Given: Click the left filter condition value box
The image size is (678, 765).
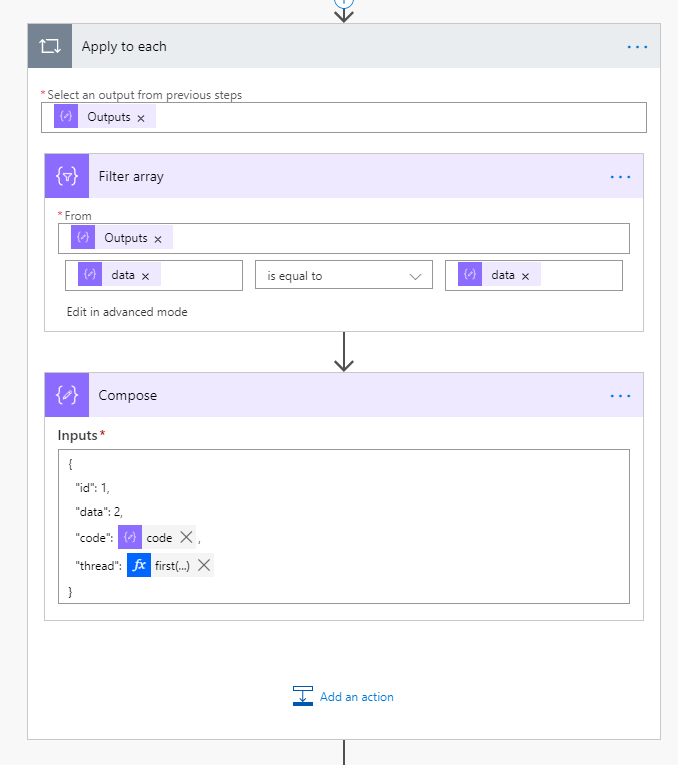Looking at the screenshot, I should [x=154, y=276].
